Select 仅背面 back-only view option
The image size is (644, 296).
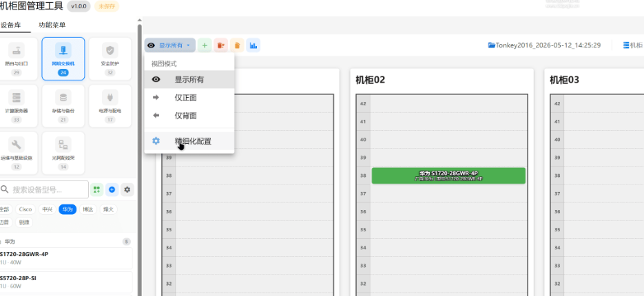(x=189, y=116)
